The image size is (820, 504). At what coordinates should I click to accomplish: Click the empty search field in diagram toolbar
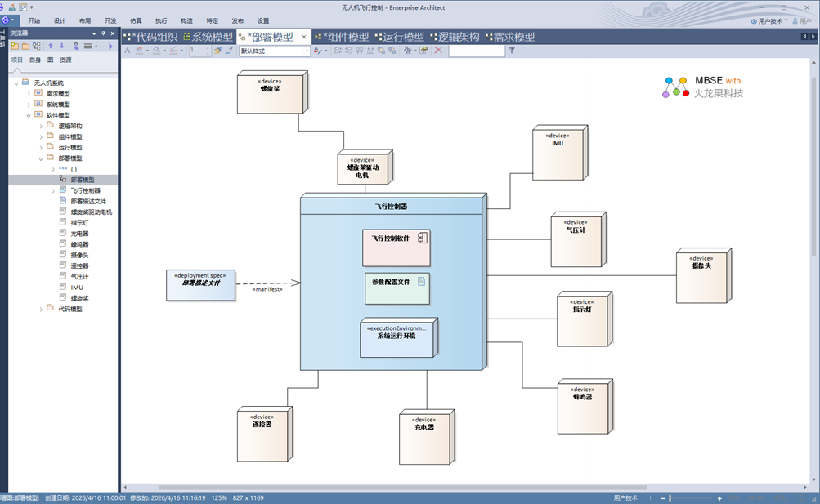(x=476, y=51)
